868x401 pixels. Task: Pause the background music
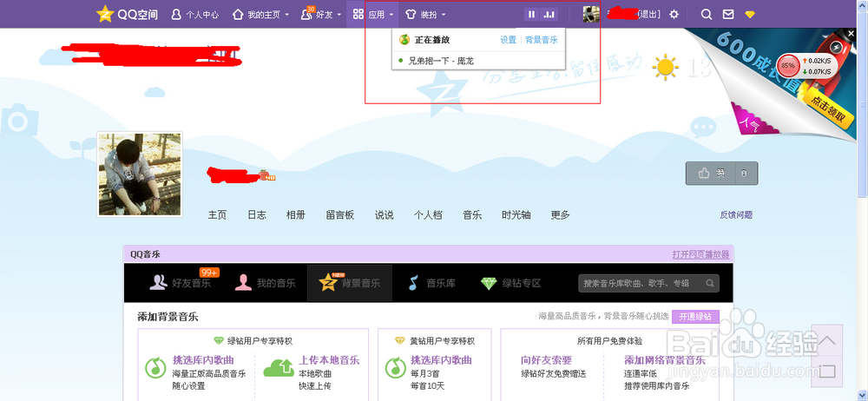pyautogui.click(x=532, y=15)
